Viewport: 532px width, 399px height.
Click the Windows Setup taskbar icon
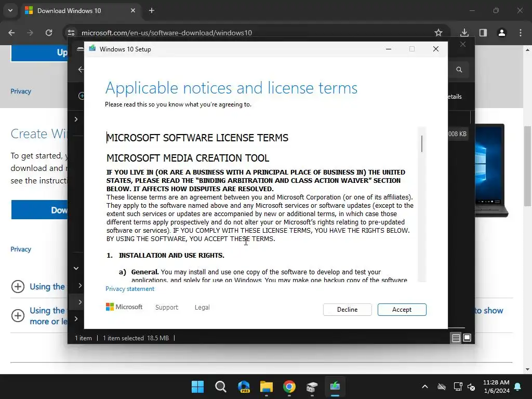pyautogui.click(x=335, y=387)
